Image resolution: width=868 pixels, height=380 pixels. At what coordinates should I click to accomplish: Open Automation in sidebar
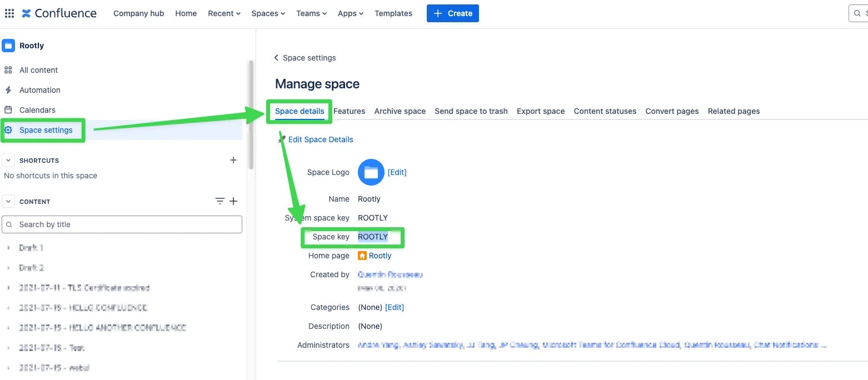(40, 90)
